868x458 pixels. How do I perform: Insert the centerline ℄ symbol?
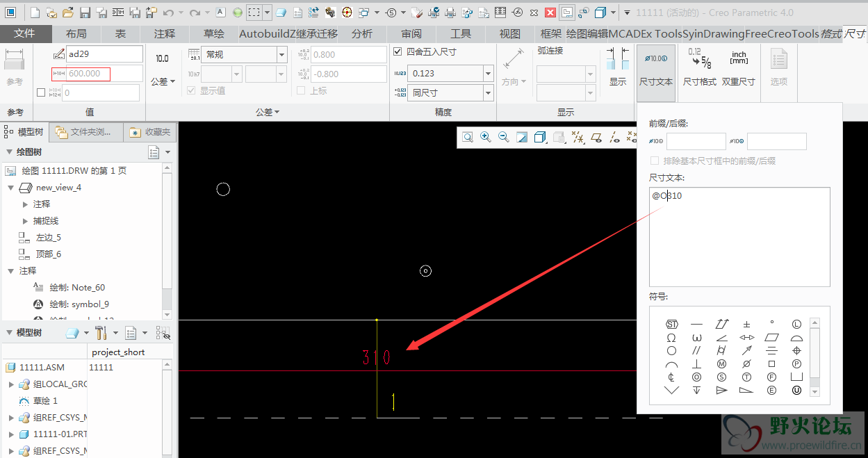pyautogui.click(x=671, y=377)
